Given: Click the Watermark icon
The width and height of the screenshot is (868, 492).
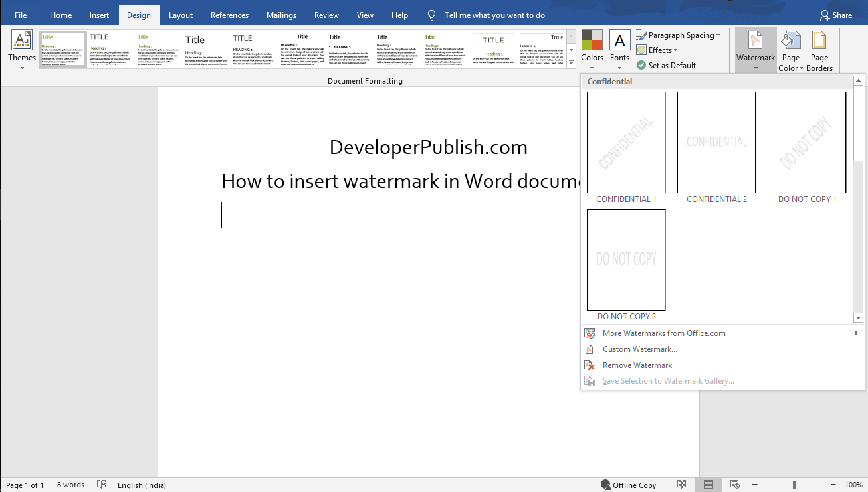Looking at the screenshot, I should point(755,46).
